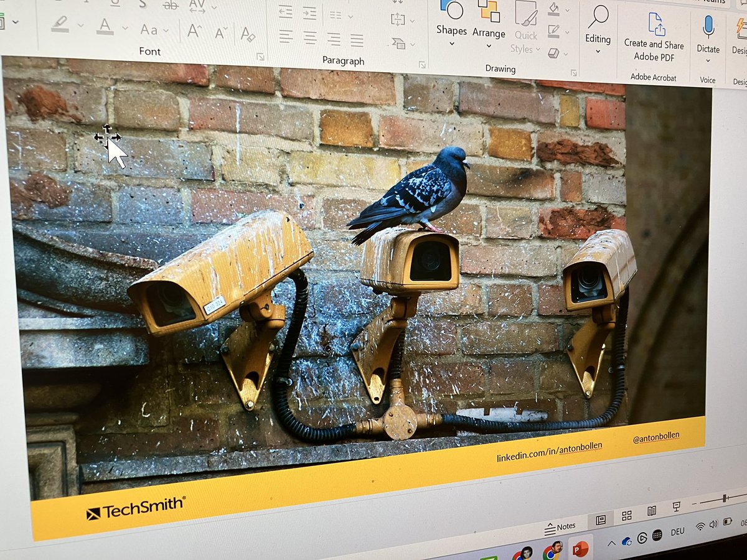The width and height of the screenshot is (747, 560).
Task: Click the Designer lightning icon
Action: [740, 36]
